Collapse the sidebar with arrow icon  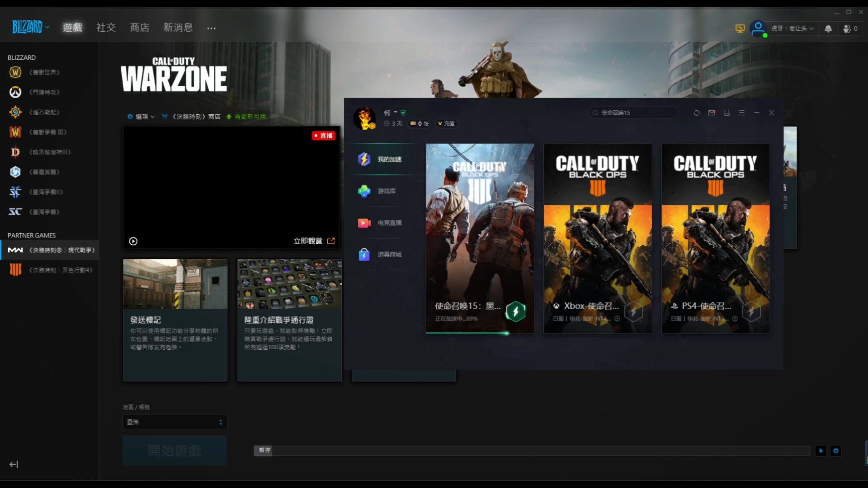click(x=14, y=465)
